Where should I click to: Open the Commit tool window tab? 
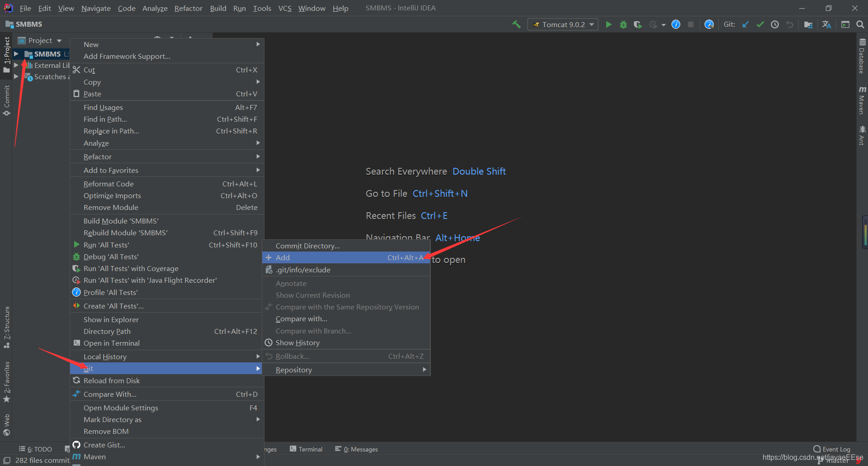7,100
